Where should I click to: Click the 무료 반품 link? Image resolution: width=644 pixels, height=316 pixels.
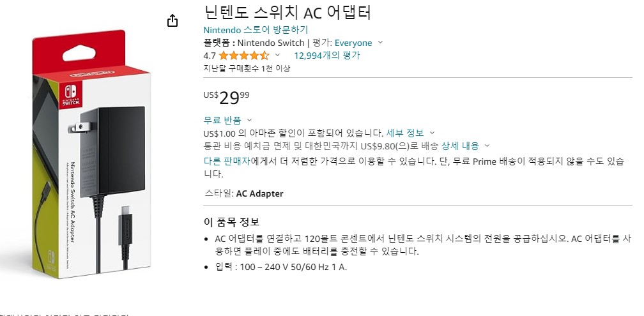coord(222,119)
